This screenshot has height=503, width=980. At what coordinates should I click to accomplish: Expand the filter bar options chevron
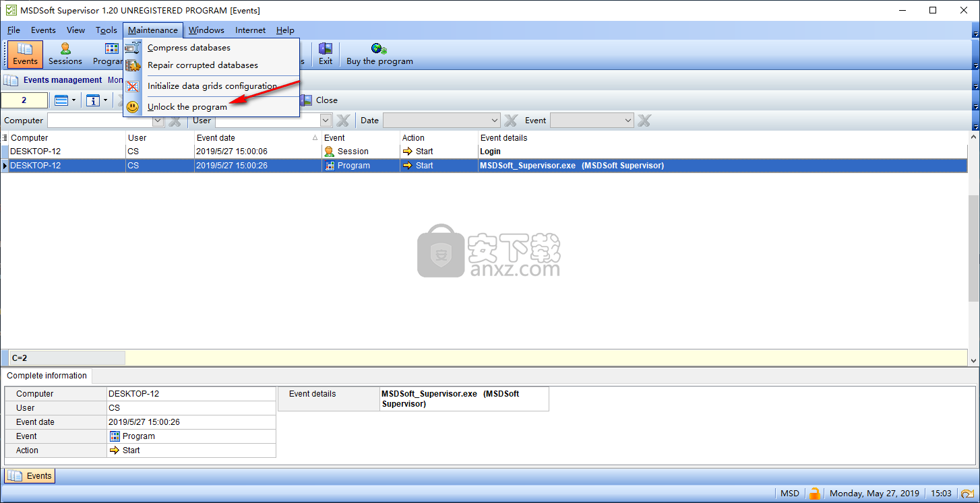click(975, 127)
